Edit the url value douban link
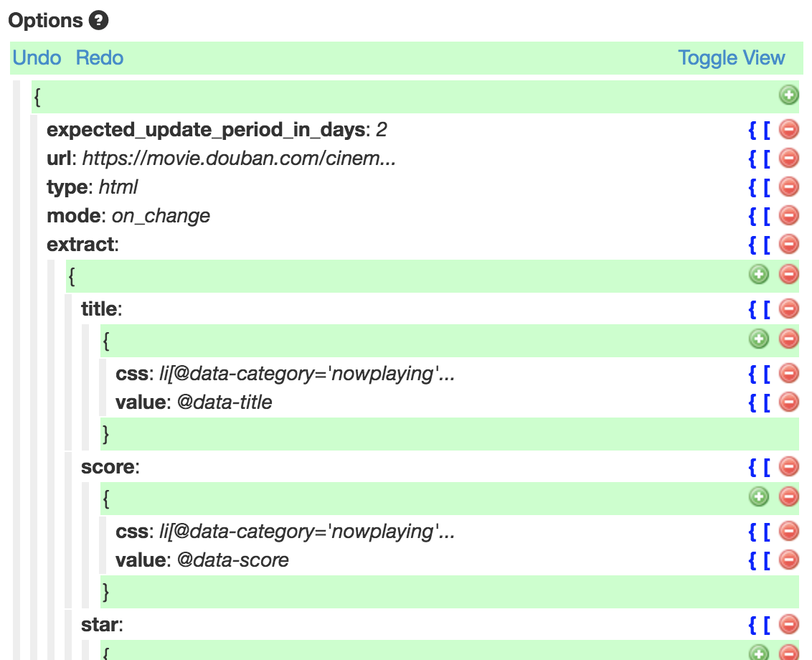Image resolution: width=812 pixels, height=660 pixels. [x=240, y=159]
